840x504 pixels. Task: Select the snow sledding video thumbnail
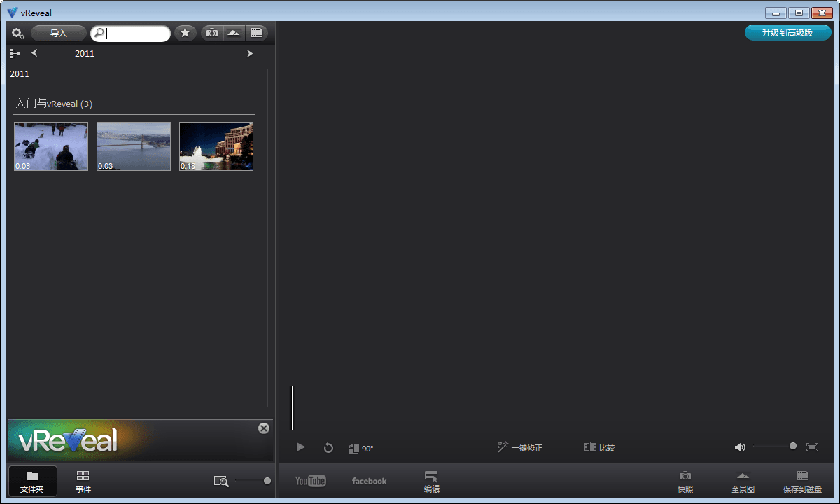click(x=51, y=146)
